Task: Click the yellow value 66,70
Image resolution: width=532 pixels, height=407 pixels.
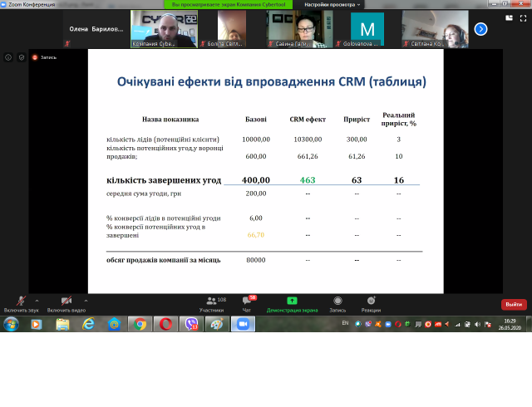Action: [255, 235]
